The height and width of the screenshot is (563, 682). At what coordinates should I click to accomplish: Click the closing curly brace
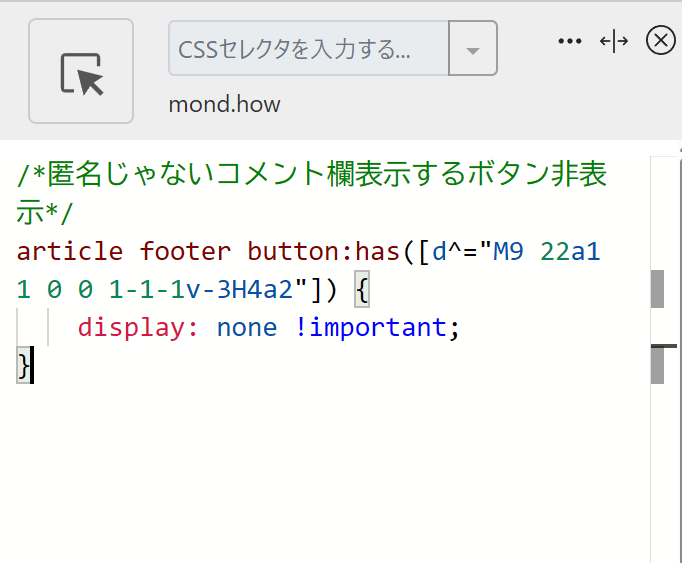pos(24,365)
